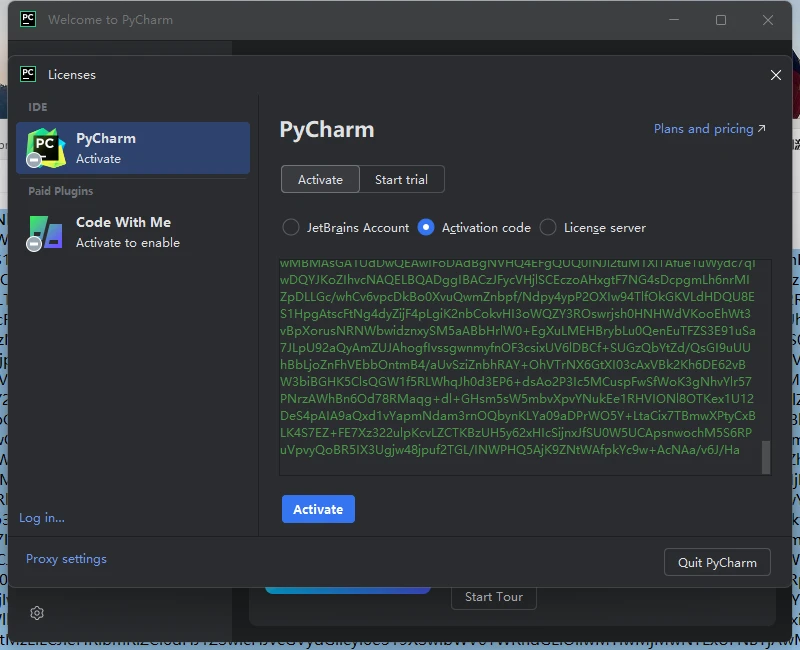Click the blue Activate button
800x650 pixels.
click(318, 509)
